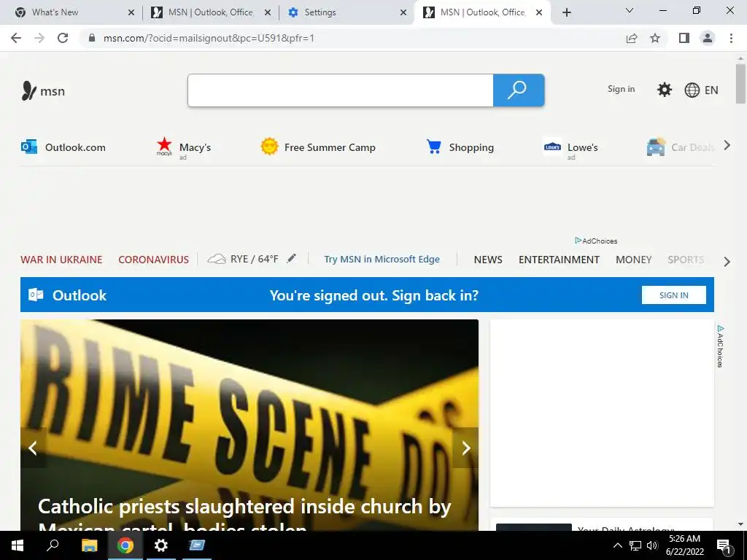Screen dimensions: 747x560
Task: Click Try MSN in Microsoft Edge link
Action: point(382,259)
